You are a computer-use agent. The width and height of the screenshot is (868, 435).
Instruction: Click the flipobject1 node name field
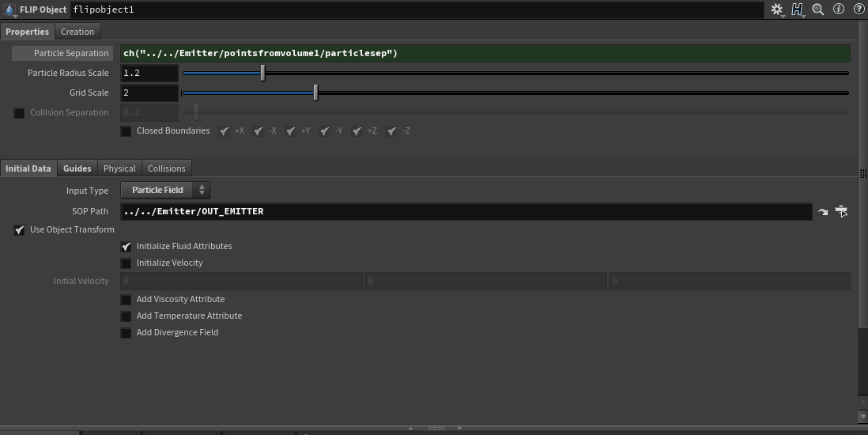coord(417,9)
